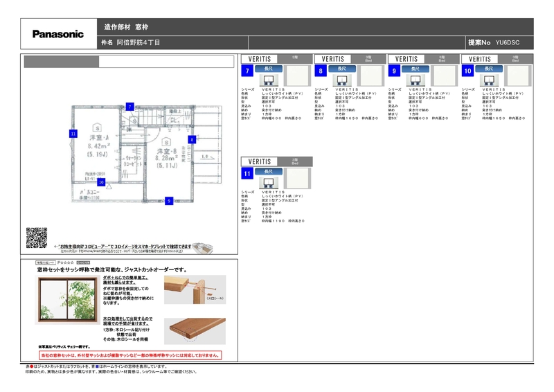Image resolution: width=554 pixels, height=392 pixels.
Task: Click the blue marker 8 on floor plan
Action: tap(192, 139)
